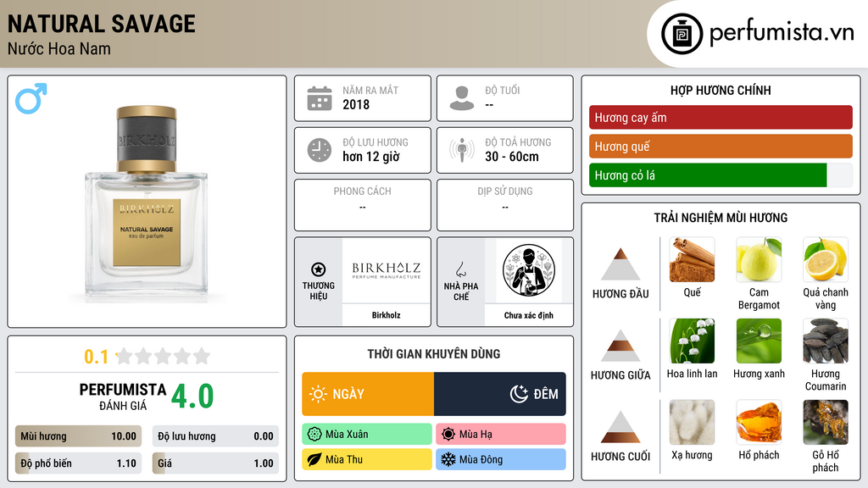Select the Đêm night segment
Screen dimensions: 868x488
[500, 394]
